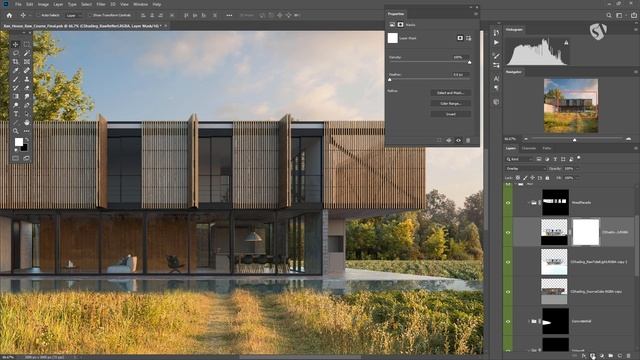Screen dimensions: 640x360
Task: Select the Magic Wand tool
Action: 27,53
